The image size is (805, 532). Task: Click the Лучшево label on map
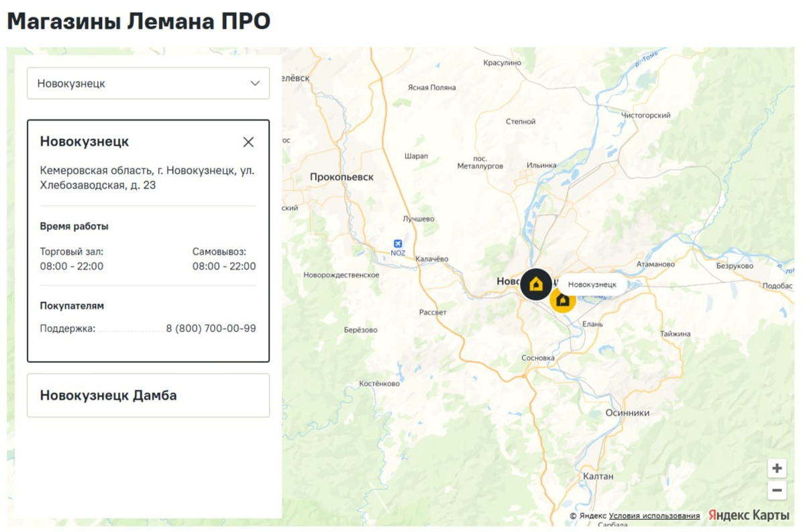[419, 219]
